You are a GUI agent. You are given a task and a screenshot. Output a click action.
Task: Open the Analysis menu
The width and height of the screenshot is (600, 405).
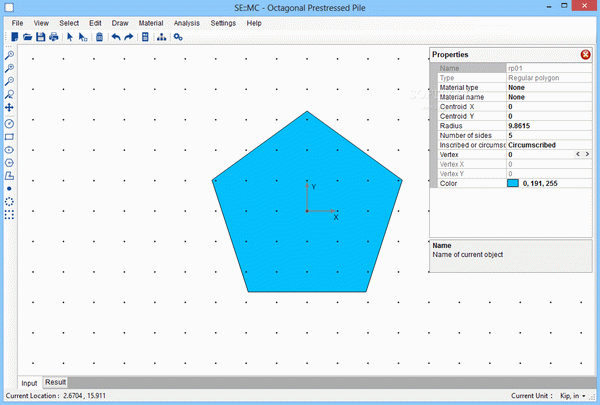coord(186,22)
